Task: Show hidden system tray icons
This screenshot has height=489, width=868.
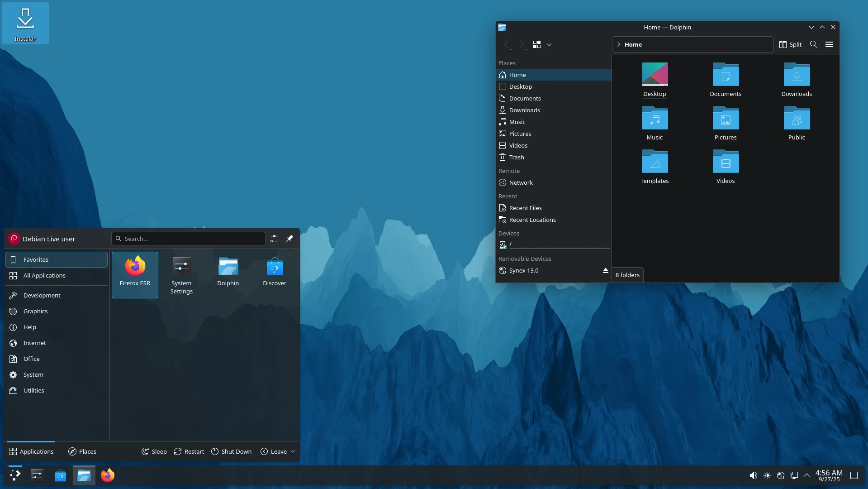Action: [807, 475]
